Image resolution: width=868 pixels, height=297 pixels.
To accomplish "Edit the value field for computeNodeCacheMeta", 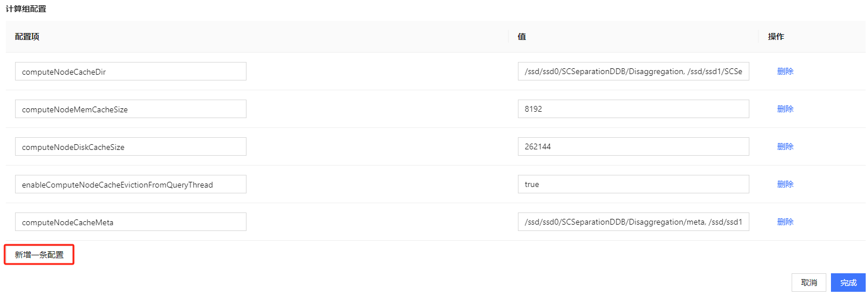I will 633,222.
